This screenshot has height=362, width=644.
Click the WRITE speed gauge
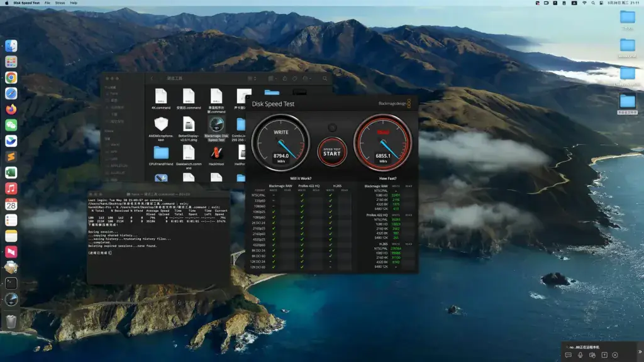click(x=281, y=143)
